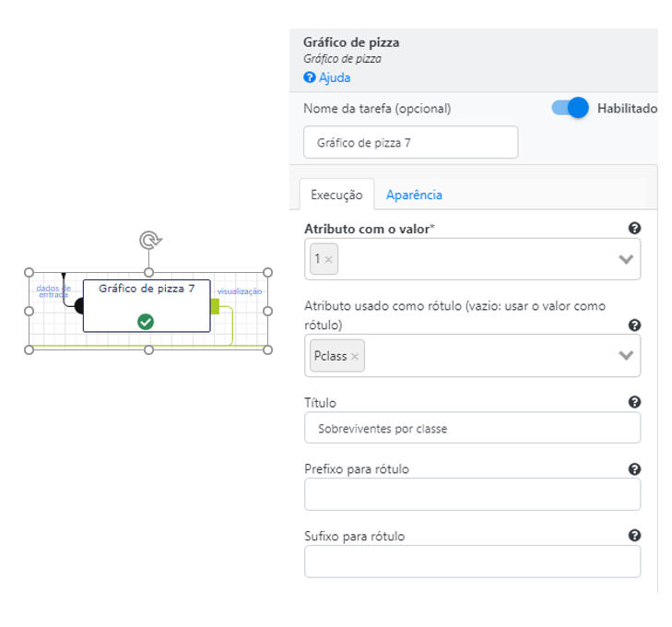Click the Nome da tarefa input field
This screenshot has height=627, width=672.
click(x=410, y=142)
